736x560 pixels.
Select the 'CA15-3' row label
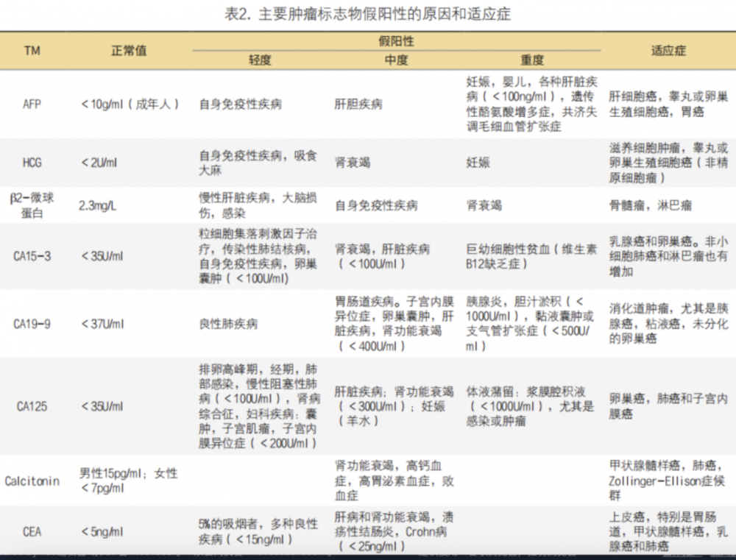tap(32, 256)
